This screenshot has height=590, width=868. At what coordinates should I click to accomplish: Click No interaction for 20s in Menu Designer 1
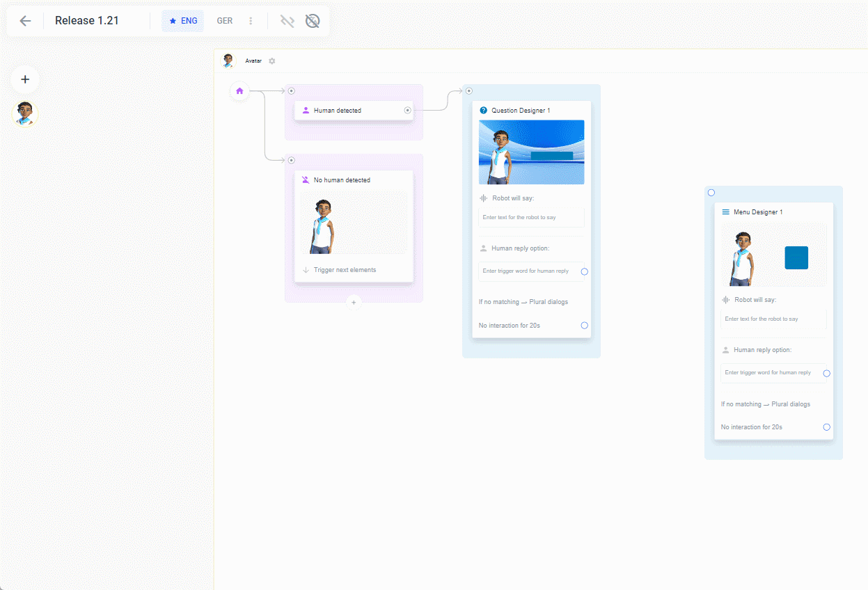(x=752, y=427)
